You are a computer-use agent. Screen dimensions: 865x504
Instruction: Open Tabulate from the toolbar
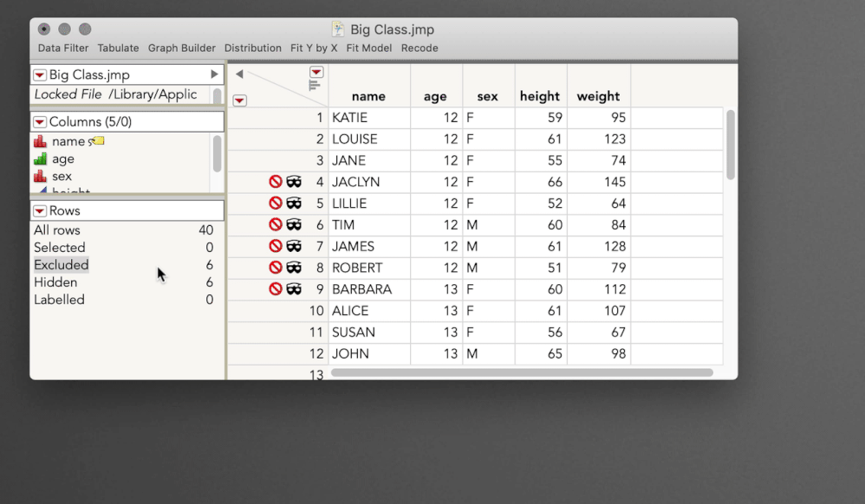[118, 48]
